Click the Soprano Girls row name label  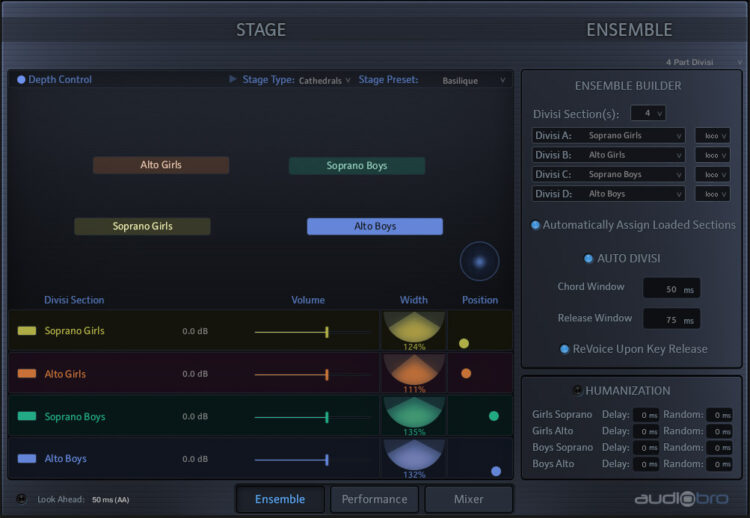pos(74,331)
